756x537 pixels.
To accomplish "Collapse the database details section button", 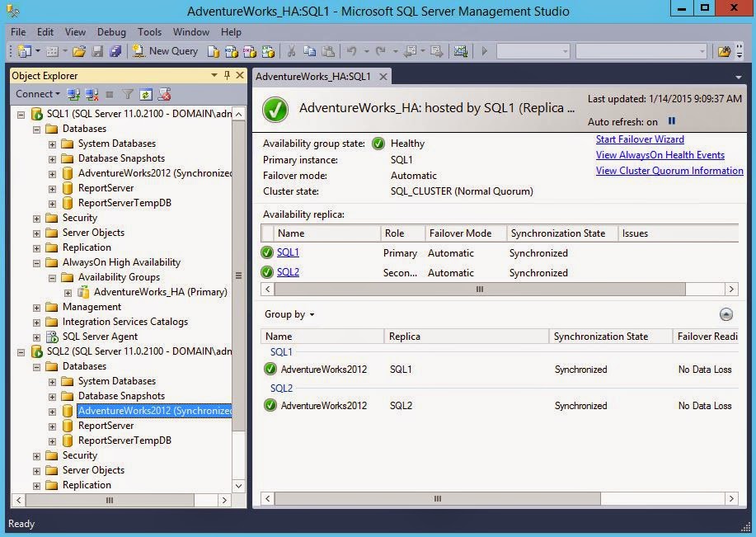I will (x=725, y=314).
